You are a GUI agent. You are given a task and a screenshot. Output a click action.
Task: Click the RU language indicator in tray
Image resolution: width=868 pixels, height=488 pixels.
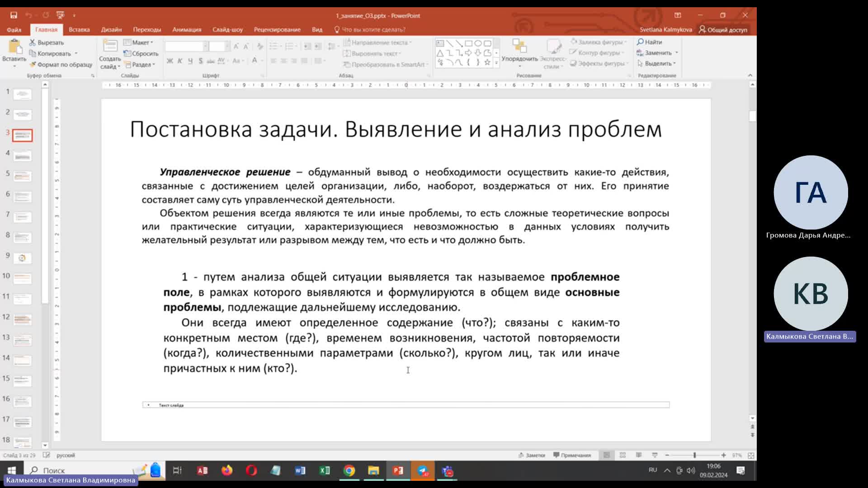pyautogui.click(x=652, y=470)
